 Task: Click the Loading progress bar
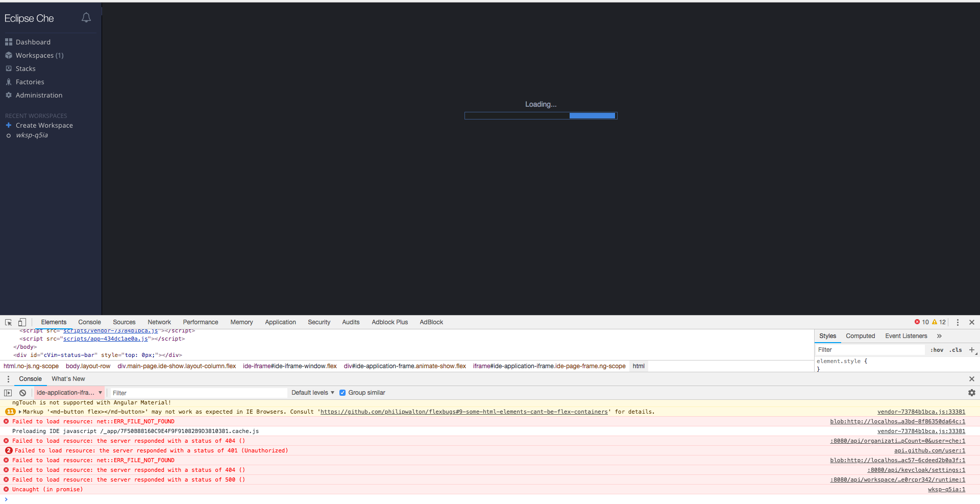click(541, 116)
